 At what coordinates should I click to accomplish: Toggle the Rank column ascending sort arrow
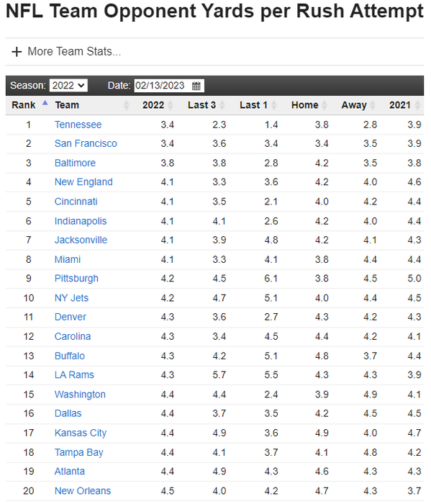(x=45, y=103)
